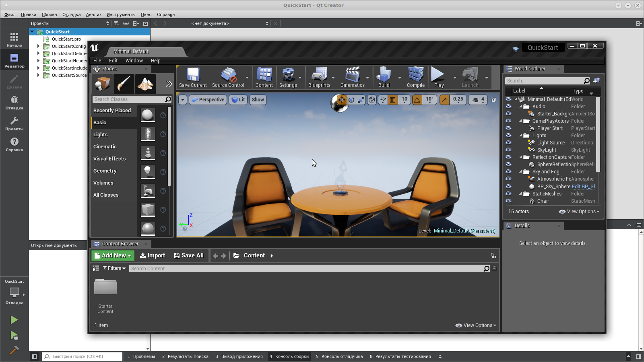This screenshot has width=644, height=362.
Task: Open Unreal Help menu
Action: 155,61
